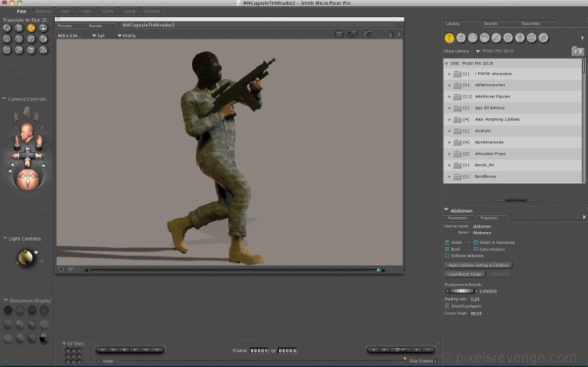
Task: Expand the Age Of Armour folder
Action: pos(449,108)
